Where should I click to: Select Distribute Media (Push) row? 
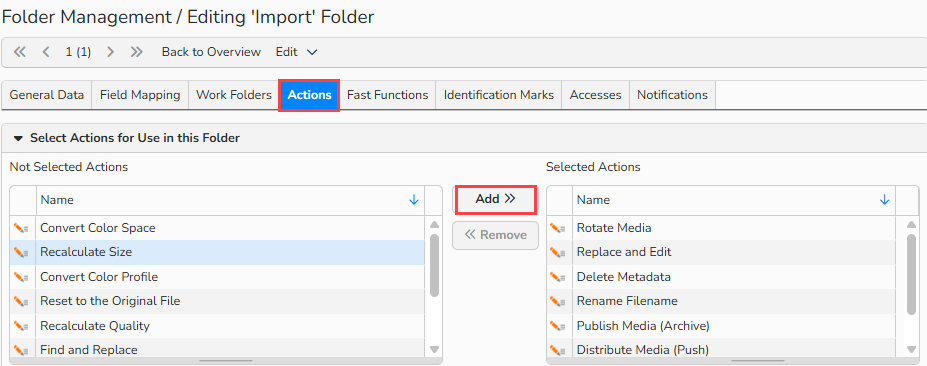(721, 348)
